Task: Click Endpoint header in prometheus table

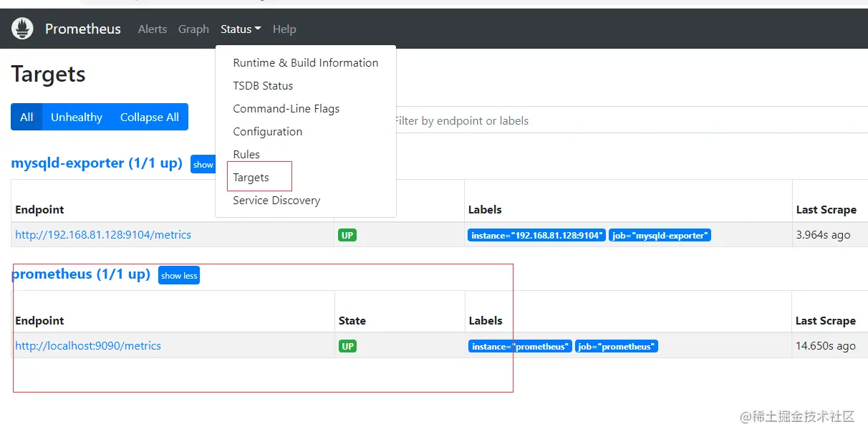Action: click(x=39, y=321)
